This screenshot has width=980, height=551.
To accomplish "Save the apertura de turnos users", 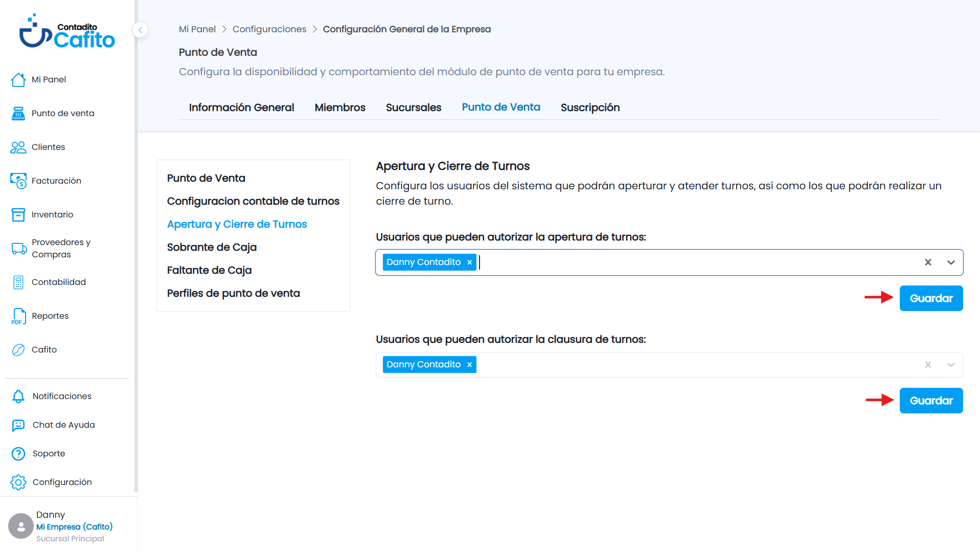I will [x=931, y=298].
